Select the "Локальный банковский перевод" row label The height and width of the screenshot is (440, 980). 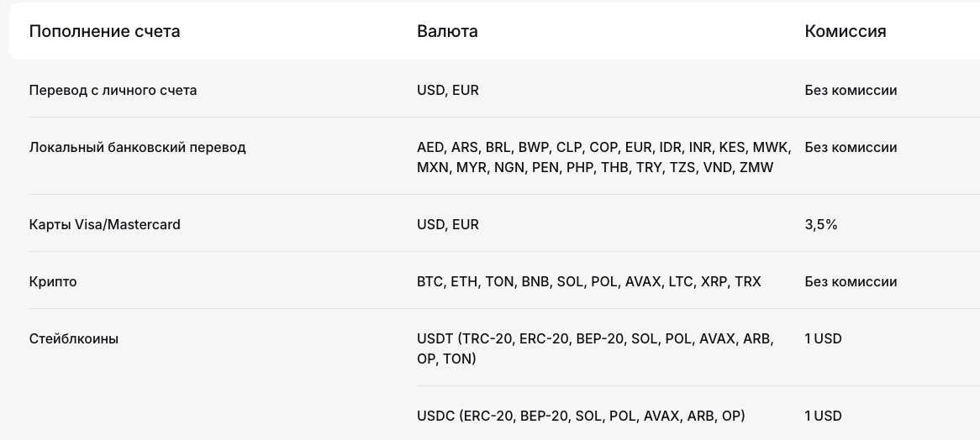tap(137, 147)
